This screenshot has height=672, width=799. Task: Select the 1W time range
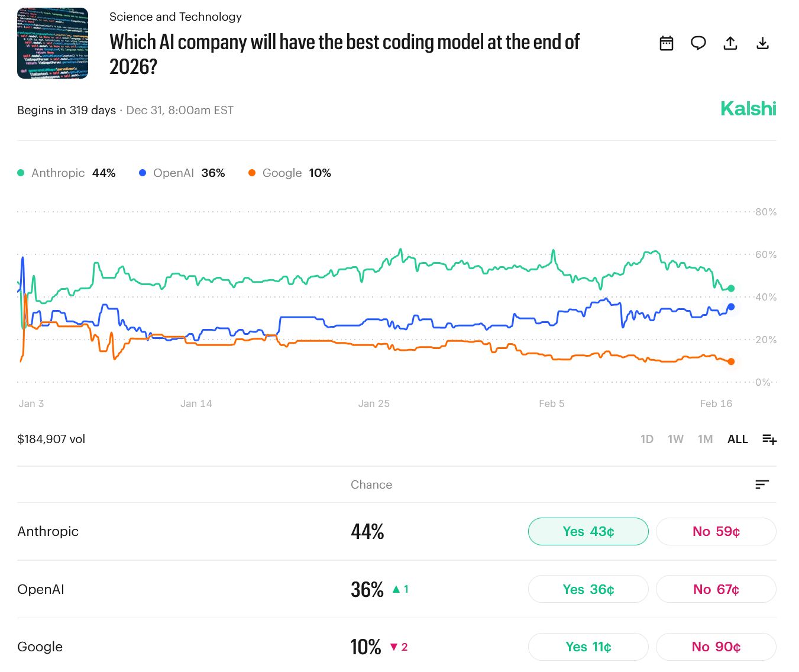pyautogui.click(x=675, y=439)
